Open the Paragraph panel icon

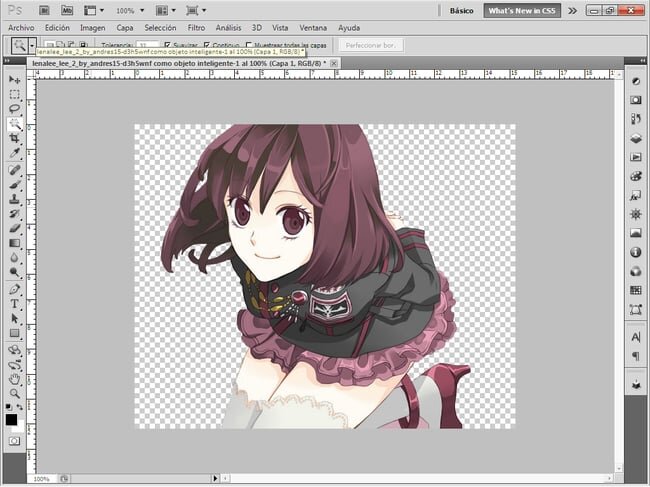click(x=636, y=356)
